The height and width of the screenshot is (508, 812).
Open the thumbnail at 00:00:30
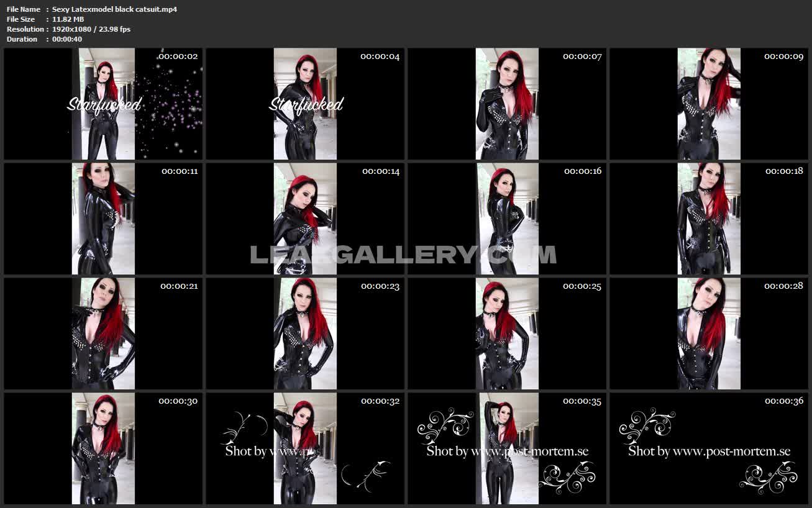103,448
